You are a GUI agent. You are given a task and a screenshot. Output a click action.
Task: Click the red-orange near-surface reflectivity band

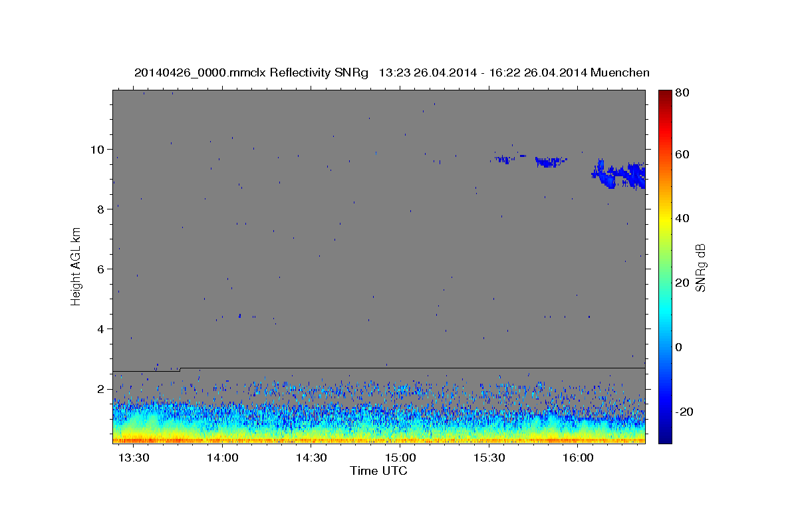(x=379, y=440)
